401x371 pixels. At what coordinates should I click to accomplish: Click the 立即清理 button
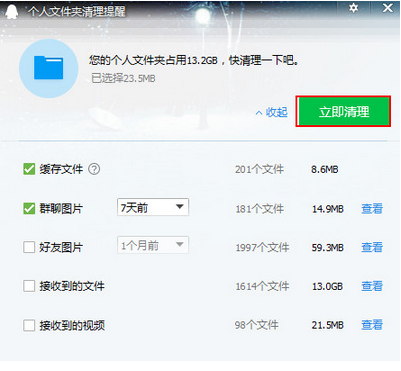click(343, 112)
